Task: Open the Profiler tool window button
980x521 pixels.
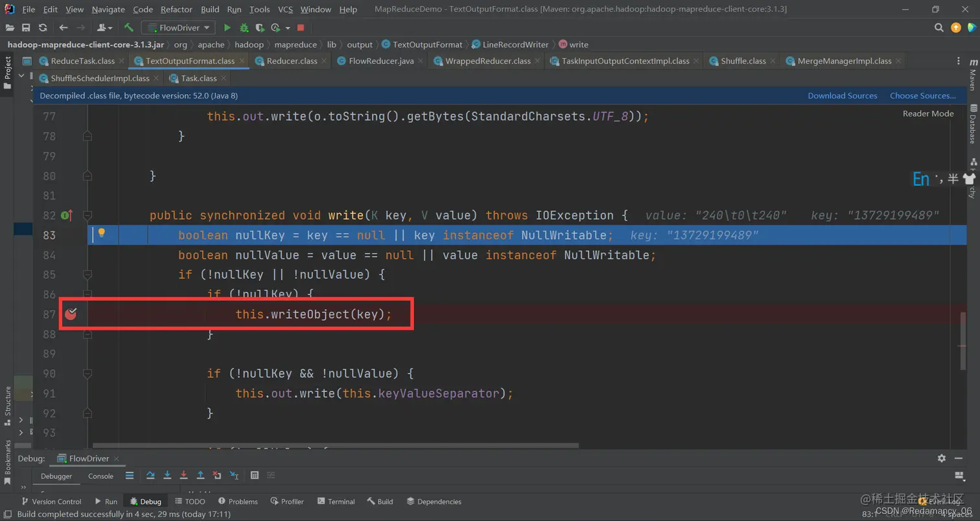Action: click(287, 502)
